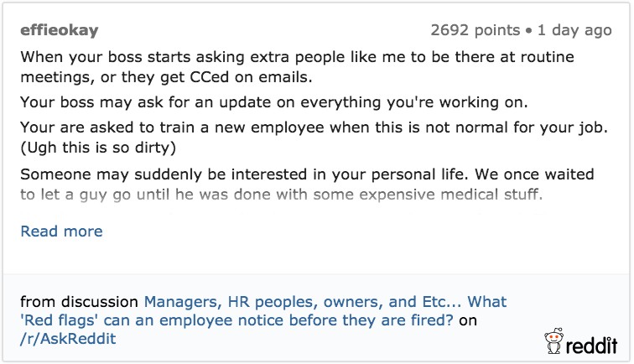Click the 2692 points score

pos(475,30)
